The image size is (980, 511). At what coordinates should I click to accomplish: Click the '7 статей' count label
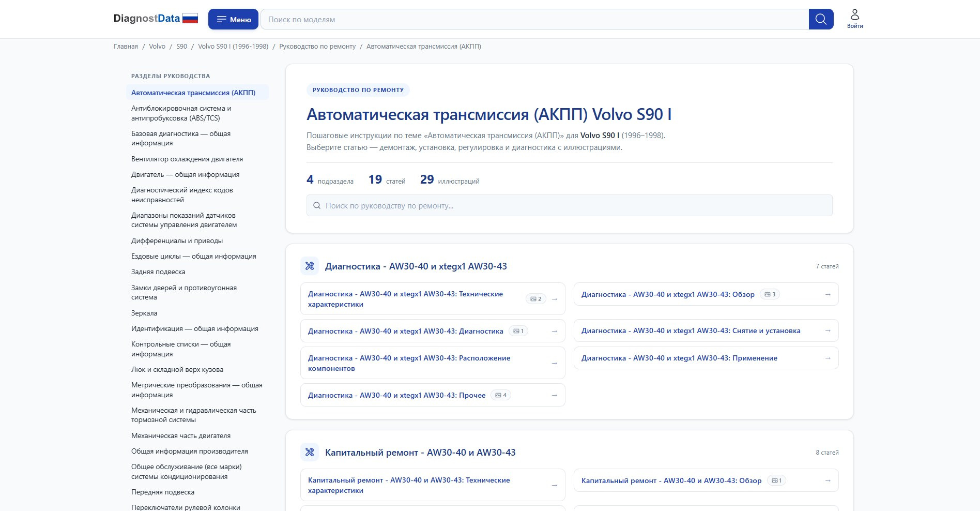pyautogui.click(x=827, y=266)
